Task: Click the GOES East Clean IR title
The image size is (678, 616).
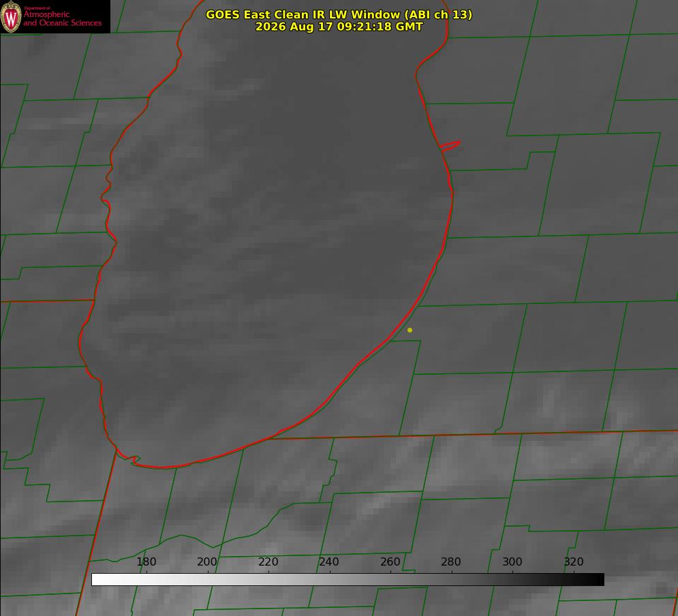Action: 339,14
